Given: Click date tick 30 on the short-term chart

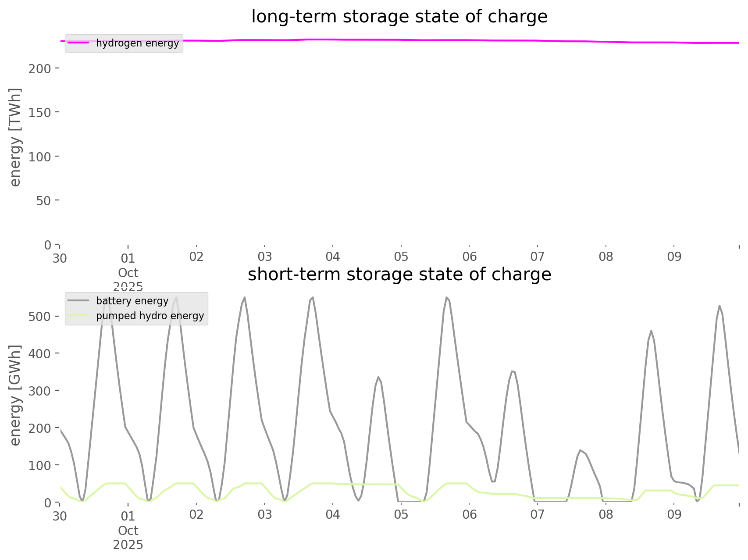Looking at the screenshot, I should [x=60, y=516].
